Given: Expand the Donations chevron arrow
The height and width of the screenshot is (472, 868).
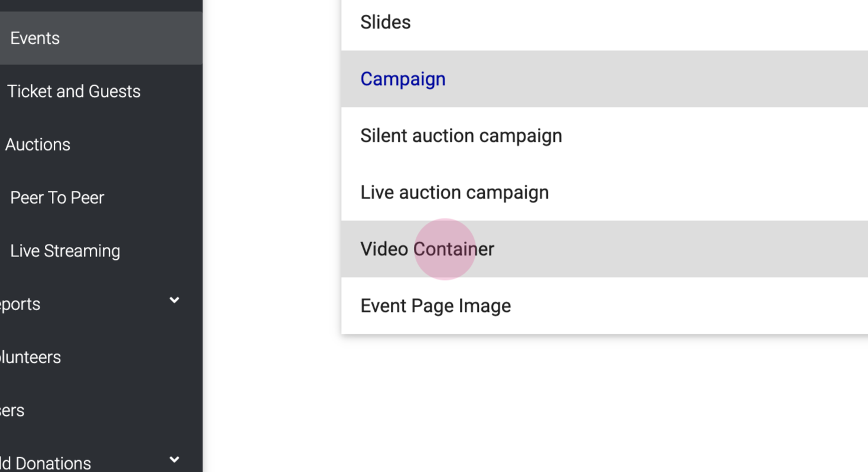Looking at the screenshot, I should tap(174, 460).
